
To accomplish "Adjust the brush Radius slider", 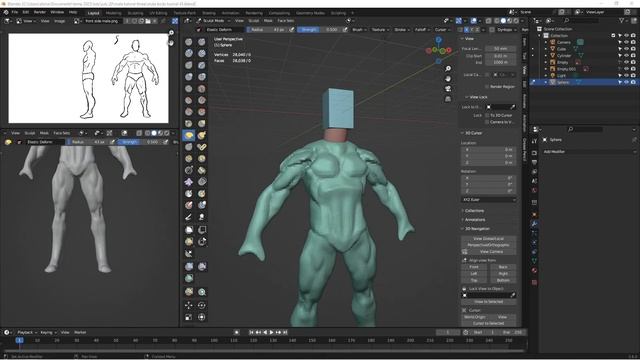I will (x=268, y=30).
